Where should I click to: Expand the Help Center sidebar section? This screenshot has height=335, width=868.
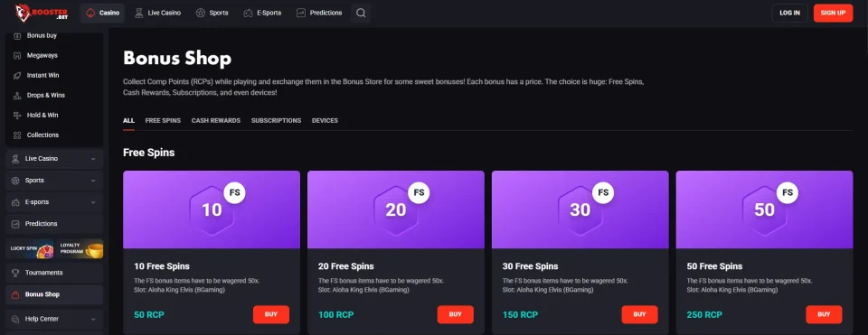point(54,319)
